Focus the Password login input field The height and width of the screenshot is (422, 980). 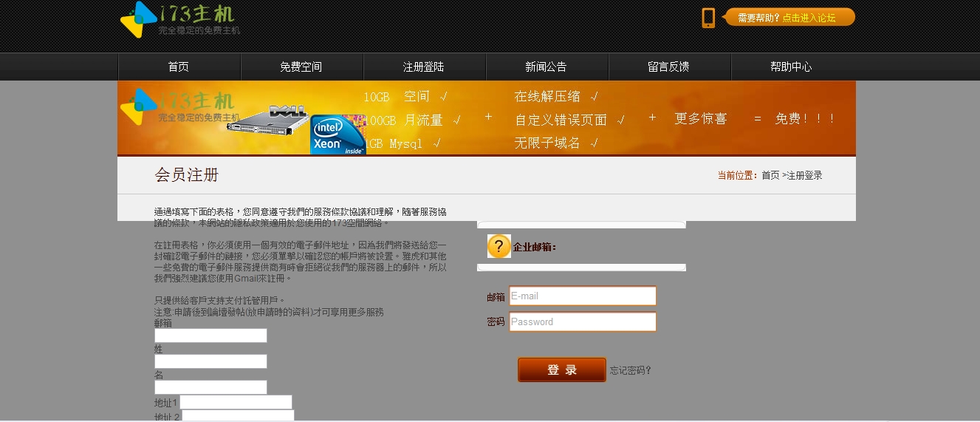583,321
